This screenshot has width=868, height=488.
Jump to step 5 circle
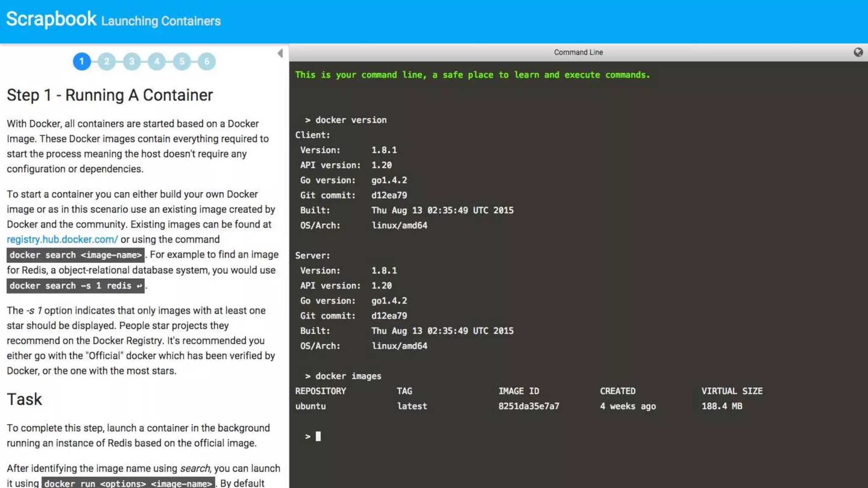182,61
